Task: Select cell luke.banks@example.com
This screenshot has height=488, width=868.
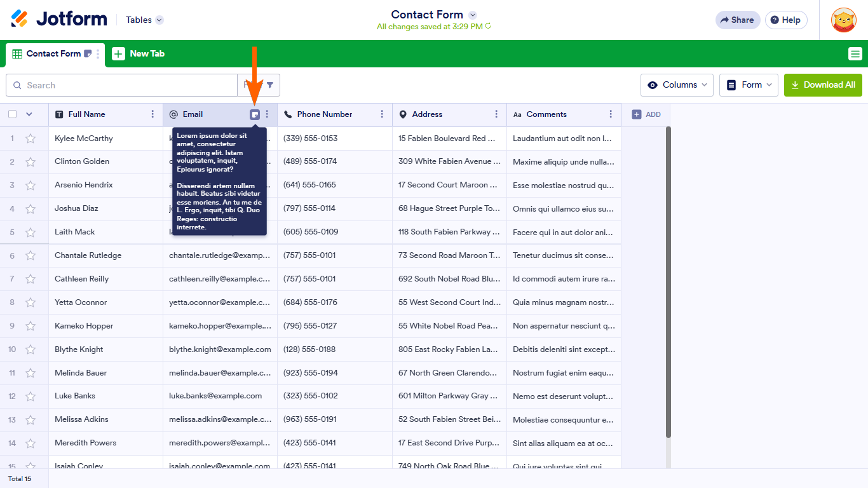Action: pyautogui.click(x=220, y=396)
